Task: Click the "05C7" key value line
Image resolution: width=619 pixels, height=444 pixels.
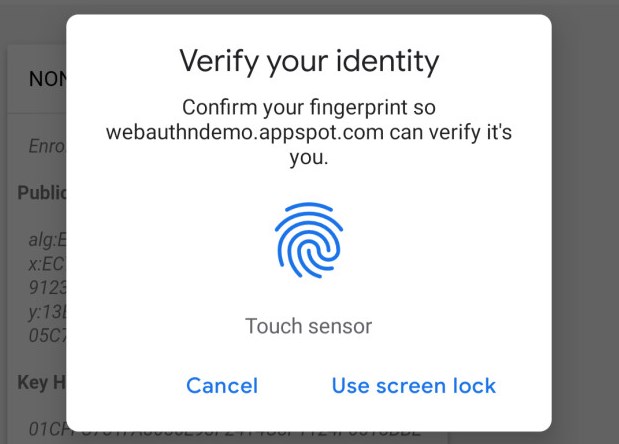Action: pos(46,335)
